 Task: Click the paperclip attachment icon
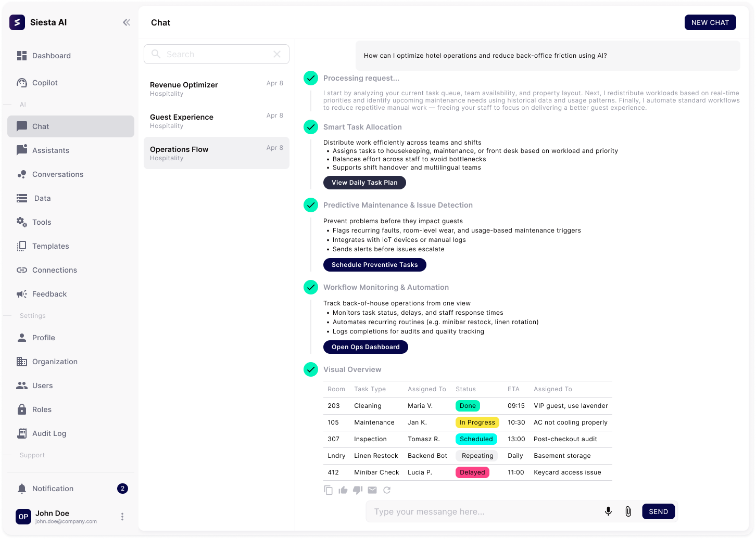[628, 511]
